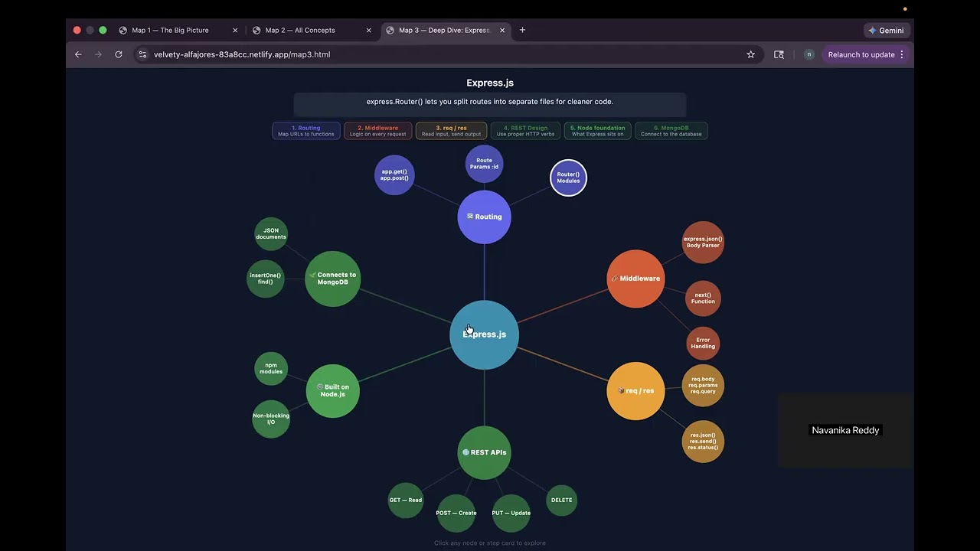Click the Non-blocking I/O node

tap(271, 419)
